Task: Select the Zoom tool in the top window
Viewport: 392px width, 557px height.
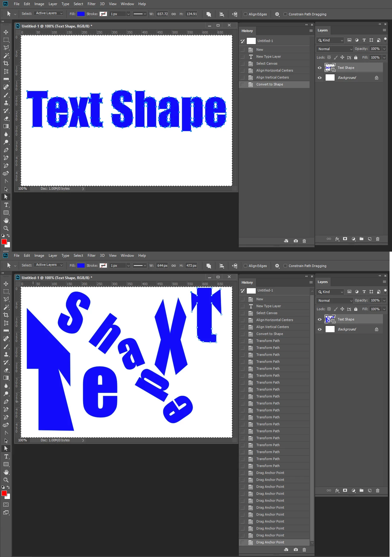Action: pyautogui.click(x=6, y=228)
